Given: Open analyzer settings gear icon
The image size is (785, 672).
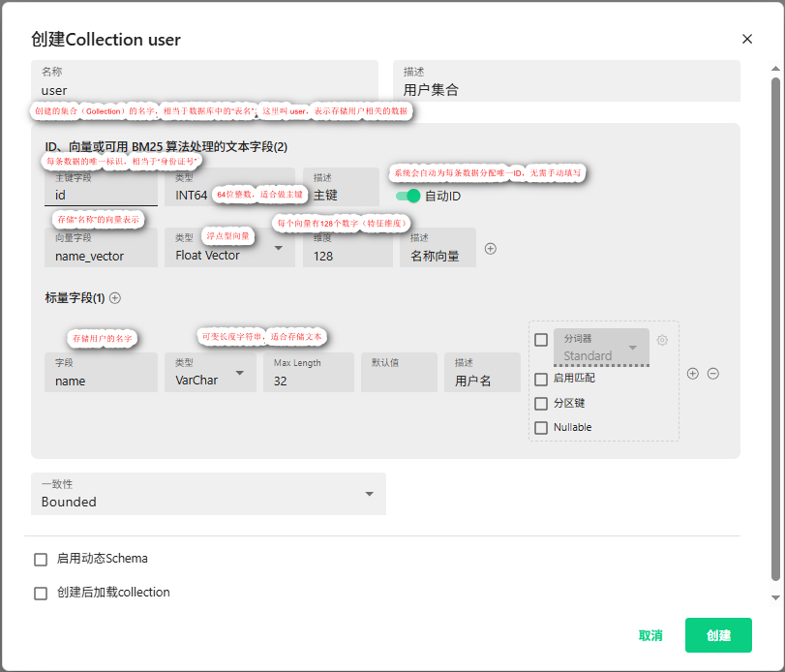Looking at the screenshot, I should coord(662,340).
